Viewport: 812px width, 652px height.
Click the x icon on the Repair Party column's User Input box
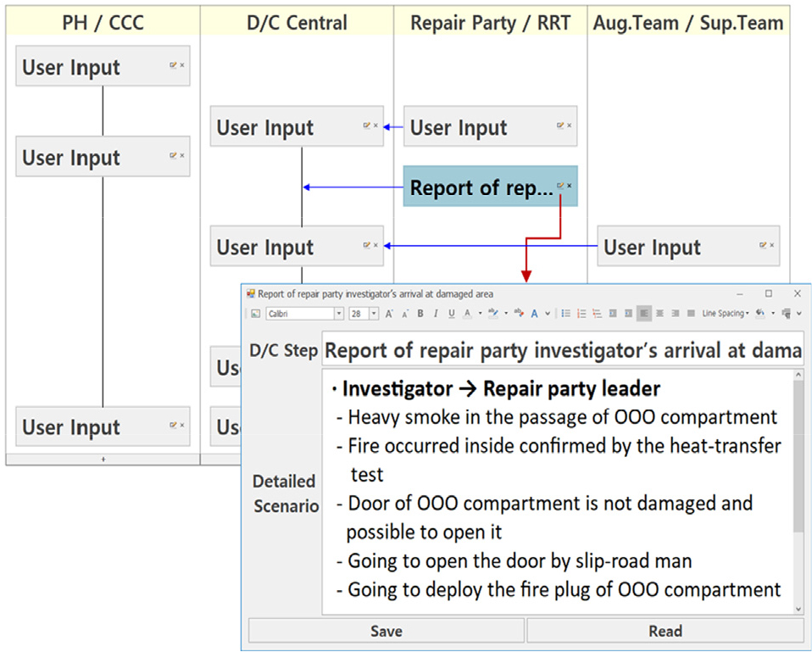click(569, 125)
